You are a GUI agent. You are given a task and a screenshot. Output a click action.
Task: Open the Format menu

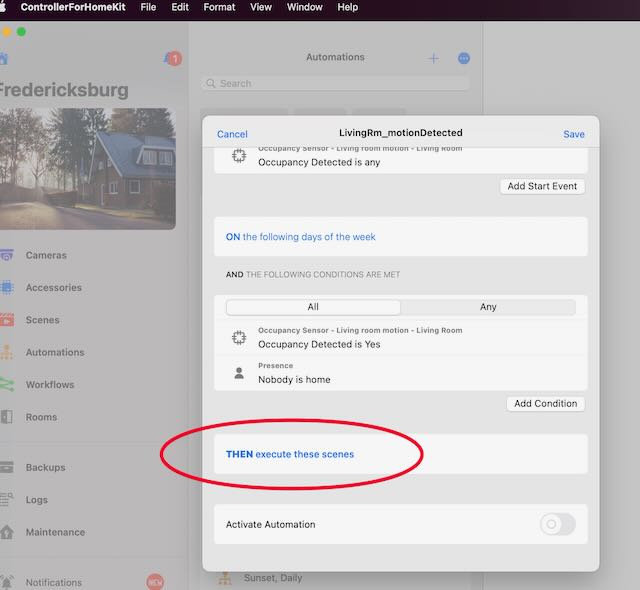(x=219, y=7)
